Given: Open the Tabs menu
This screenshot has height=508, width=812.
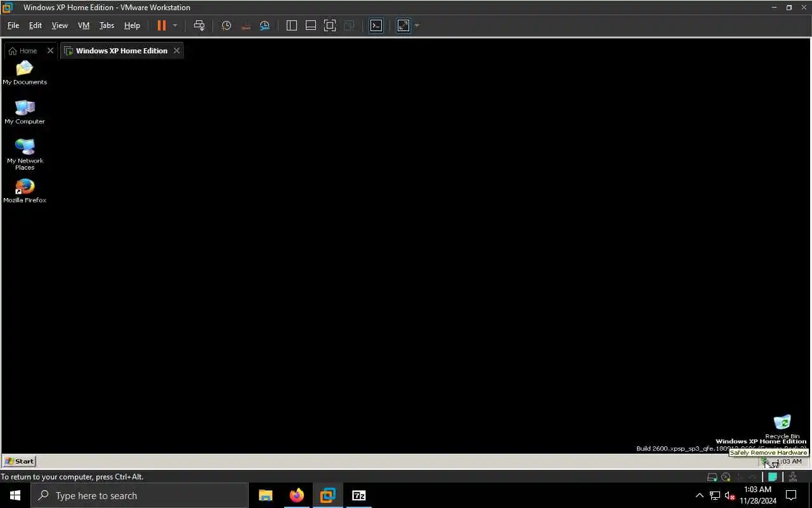Looking at the screenshot, I should coord(107,25).
